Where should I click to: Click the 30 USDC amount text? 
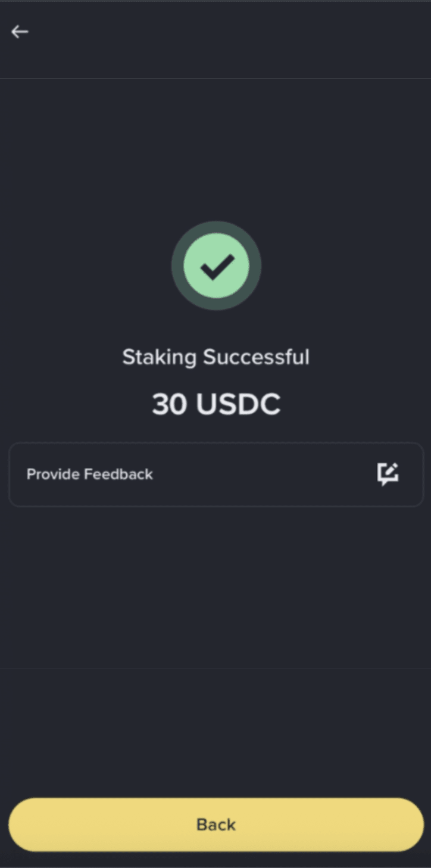click(x=216, y=405)
